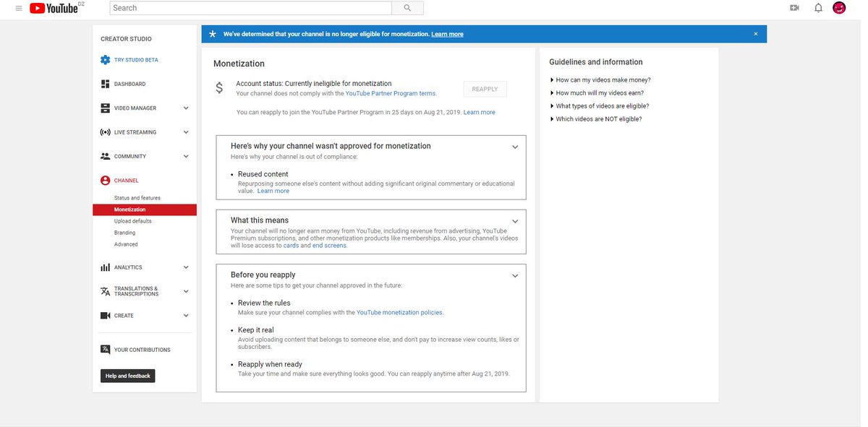Expand 'Which videos are NOT eligible?'

coord(596,119)
